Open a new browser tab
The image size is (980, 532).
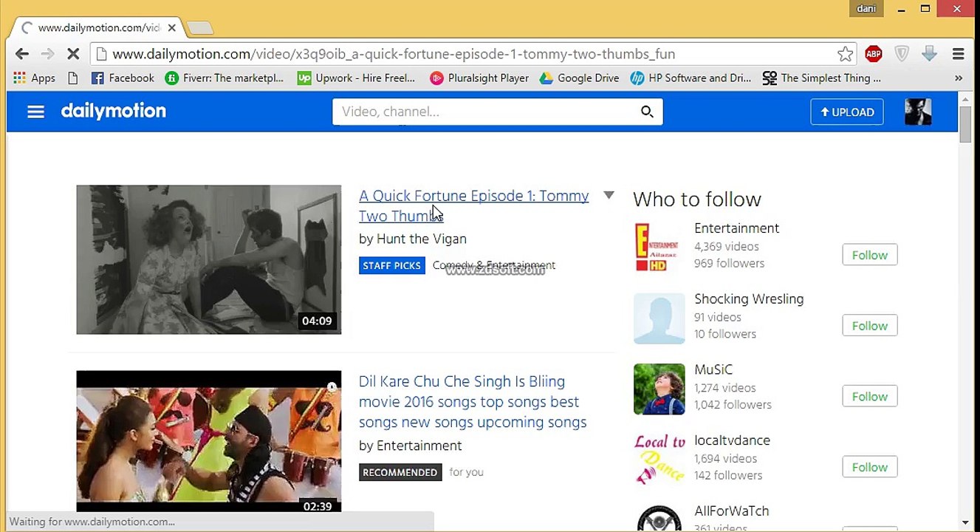pos(199,28)
